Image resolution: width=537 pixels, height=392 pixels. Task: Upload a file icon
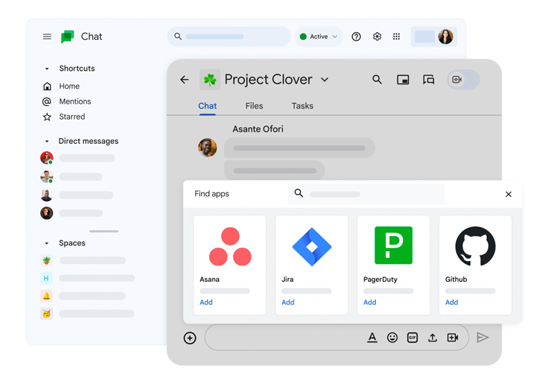click(x=432, y=338)
